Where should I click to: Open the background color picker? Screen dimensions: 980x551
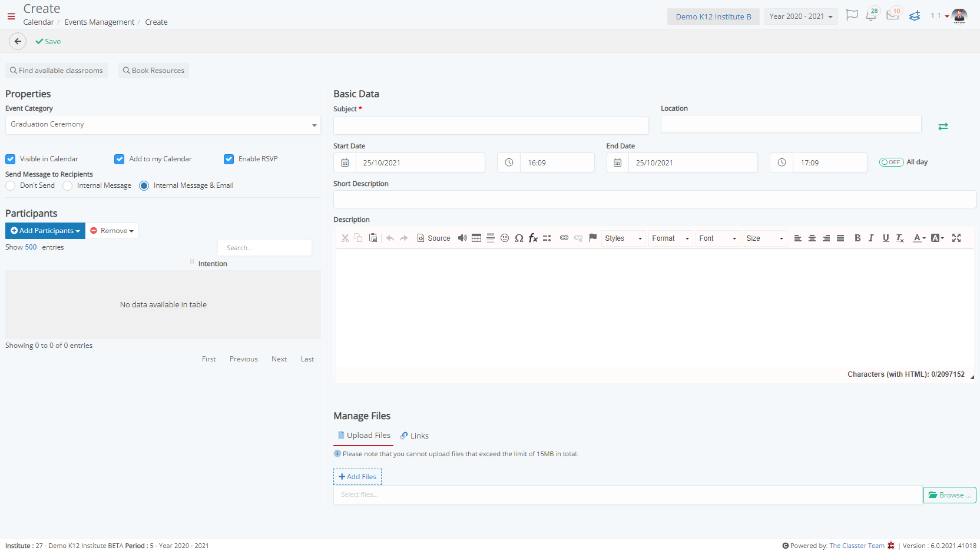938,238
